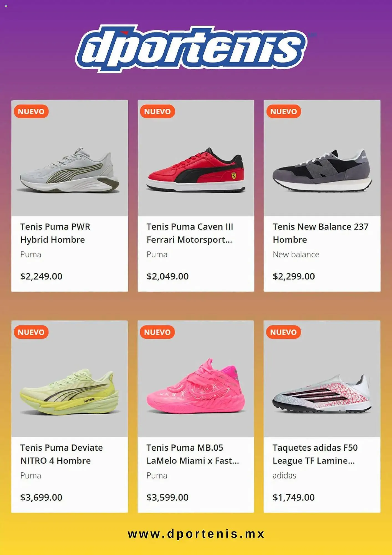
Task: Click the Tenis New Balance 237 Hombre title
Action: [x=320, y=233]
